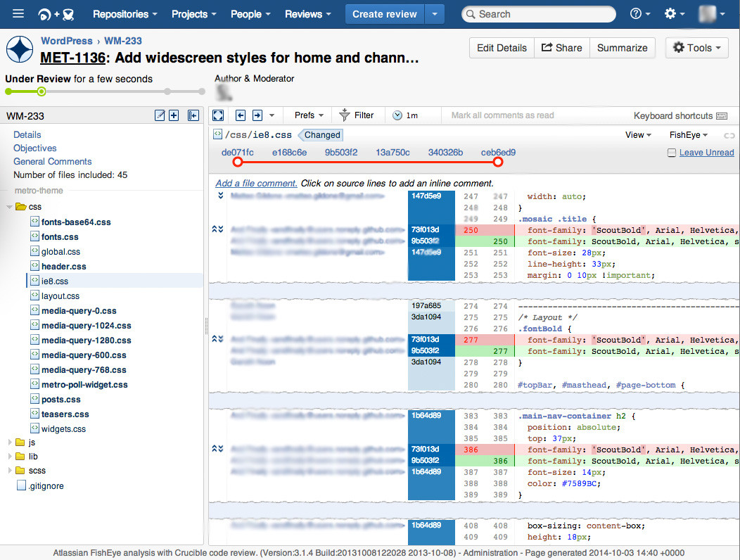
Task: Open the View dropdown
Action: [638, 135]
